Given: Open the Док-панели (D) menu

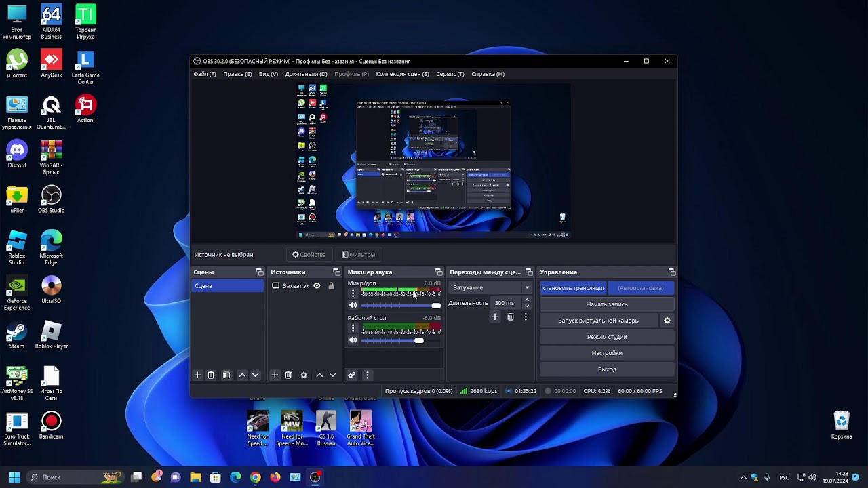Looking at the screenshot, I should pyautogui.click(x=306, y=74).
